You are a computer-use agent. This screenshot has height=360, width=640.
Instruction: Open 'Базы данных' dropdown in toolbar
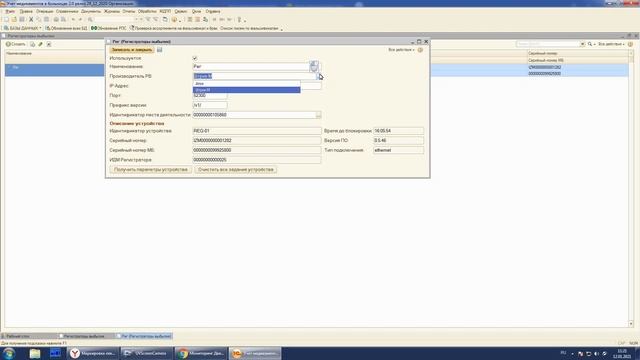pos(23,29)
